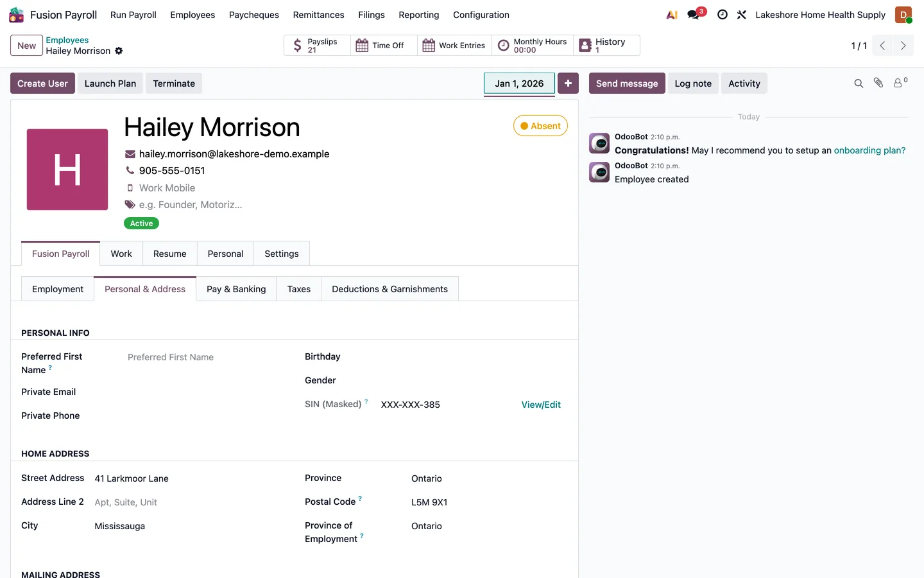Open the user avatar menu

tap(903, 15)
